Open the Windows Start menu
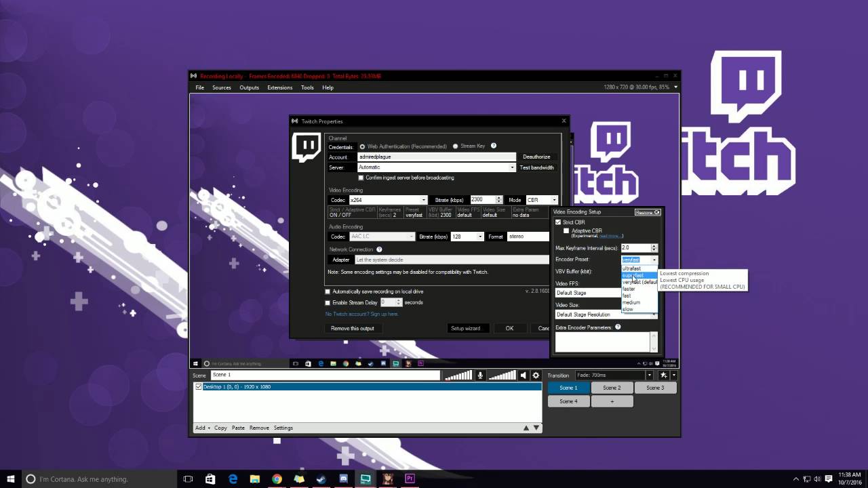 click(x=11, y=479)
